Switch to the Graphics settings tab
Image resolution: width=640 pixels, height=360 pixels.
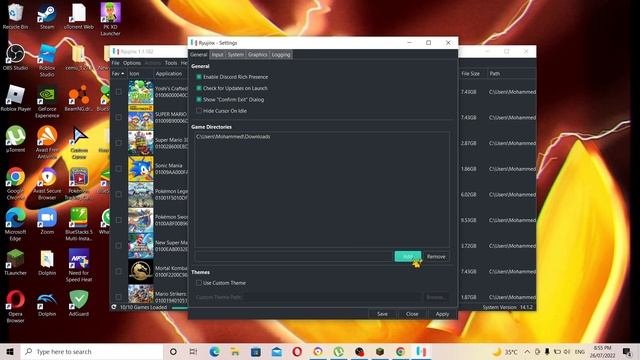(258, 55)
